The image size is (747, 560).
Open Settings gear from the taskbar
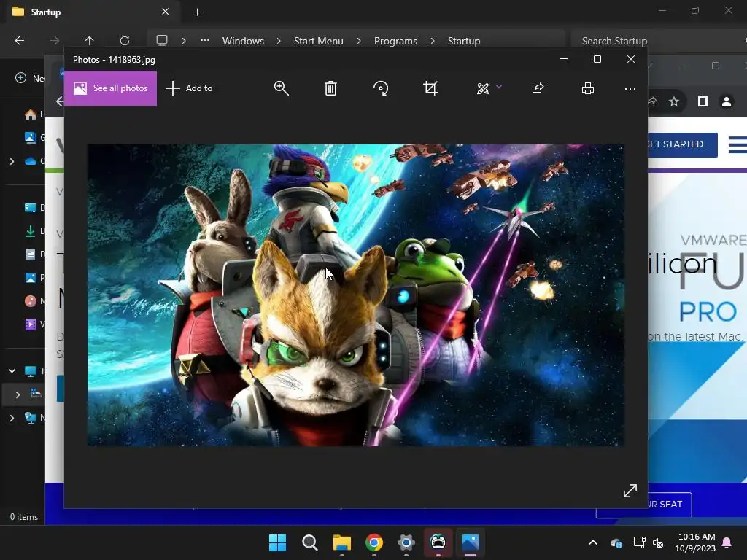click(406, 542)
